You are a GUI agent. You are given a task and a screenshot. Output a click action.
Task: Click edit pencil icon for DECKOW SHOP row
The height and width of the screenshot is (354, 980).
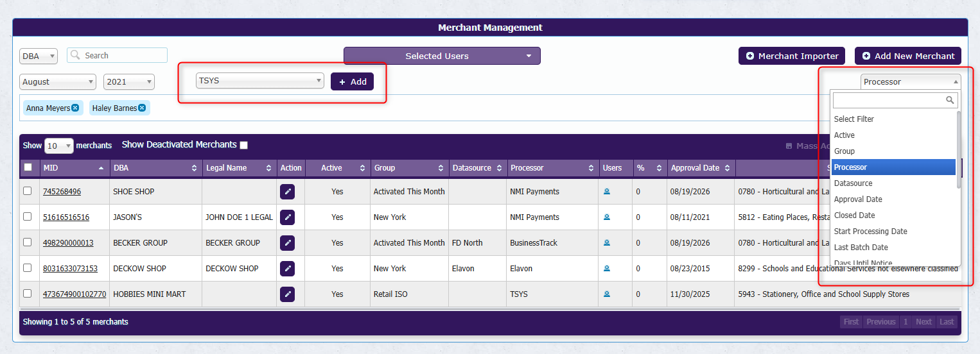pos(287,269)
